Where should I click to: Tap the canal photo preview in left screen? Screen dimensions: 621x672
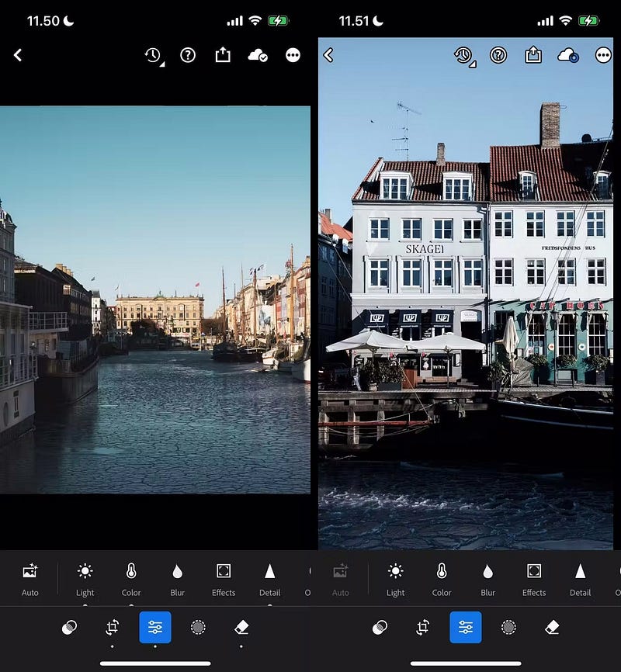155,299
